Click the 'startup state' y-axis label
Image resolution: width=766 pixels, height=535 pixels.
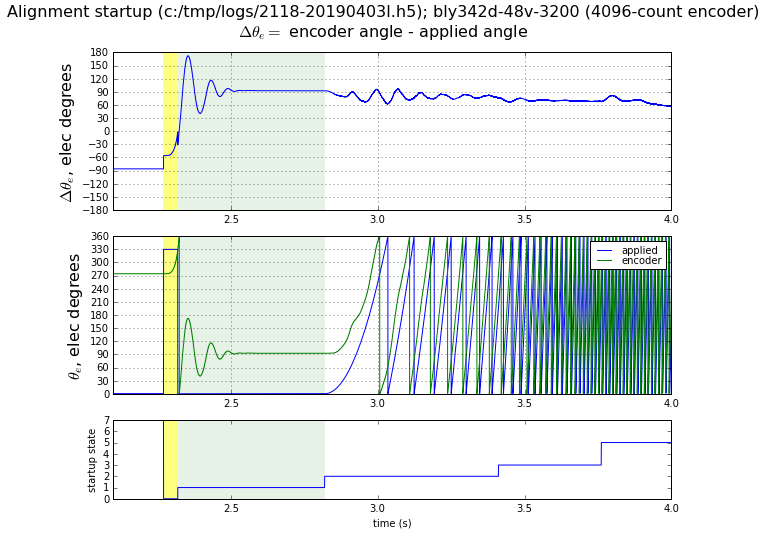91,460
